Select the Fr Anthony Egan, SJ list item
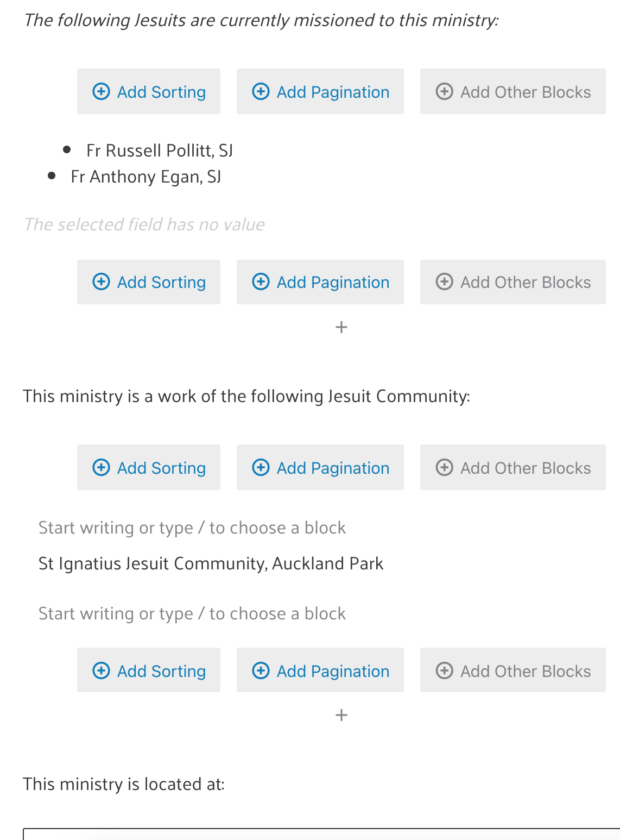Screen dimensions: 620x840 click(x=146, y=177)
